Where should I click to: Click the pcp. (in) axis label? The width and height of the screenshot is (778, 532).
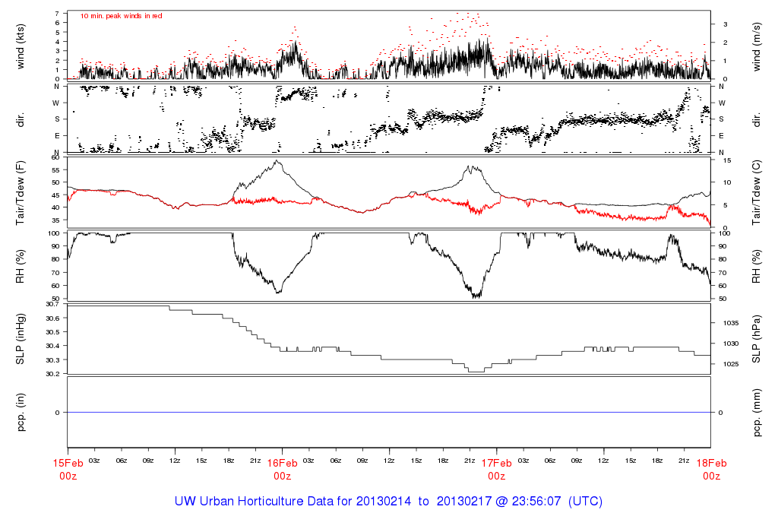[x=21, y=413]
